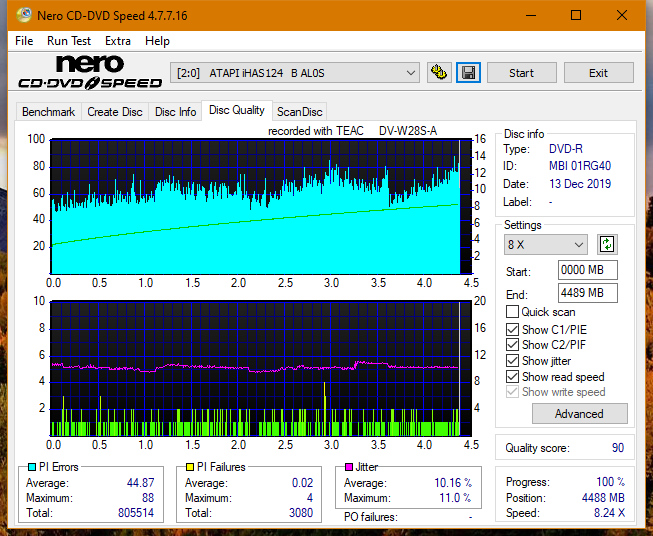653x536 pixels.
Task: Click the magenta Jitter legend square
Action: [x=349, y=467]
